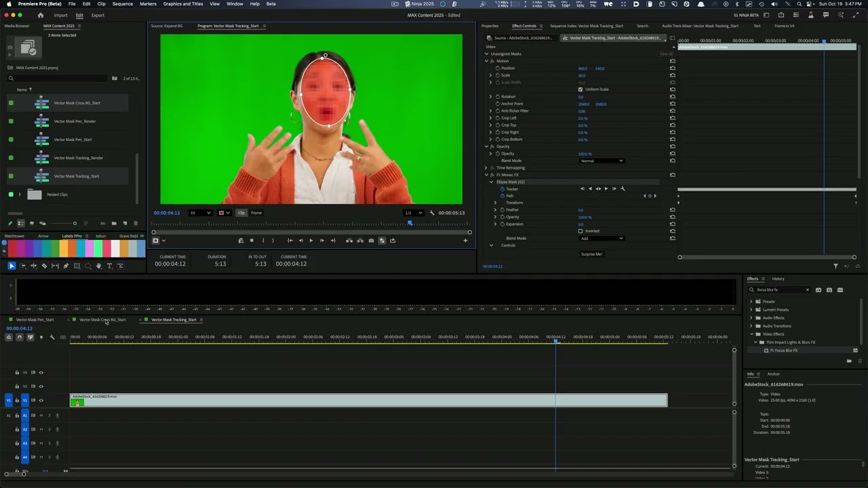Toggle Uniform Scale checkbox
The width and height of the screenshot is (868, 488).
click(580, 89)
